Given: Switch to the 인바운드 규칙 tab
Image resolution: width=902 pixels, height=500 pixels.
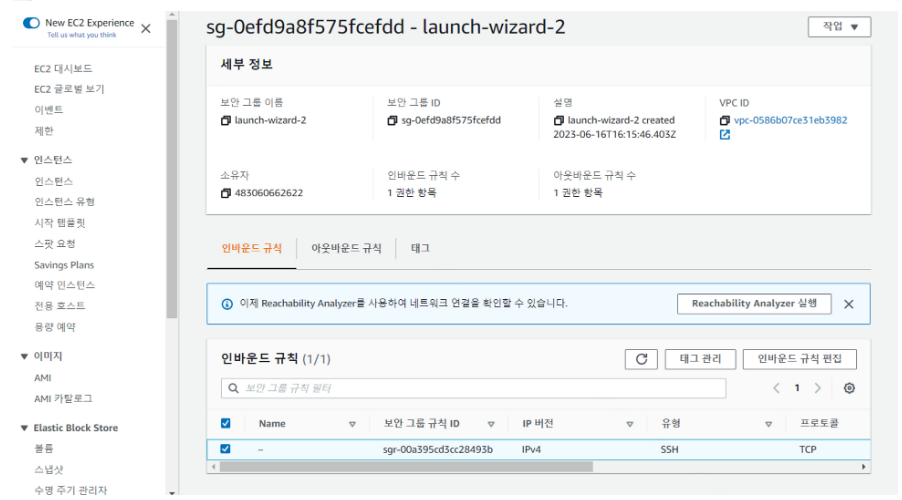Looking at the screenshot, I should click(x=251, y=249).
